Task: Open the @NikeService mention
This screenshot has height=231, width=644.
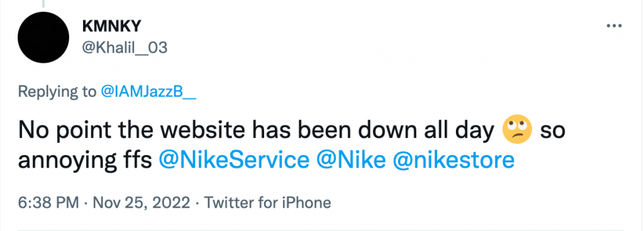Action: 234,160
